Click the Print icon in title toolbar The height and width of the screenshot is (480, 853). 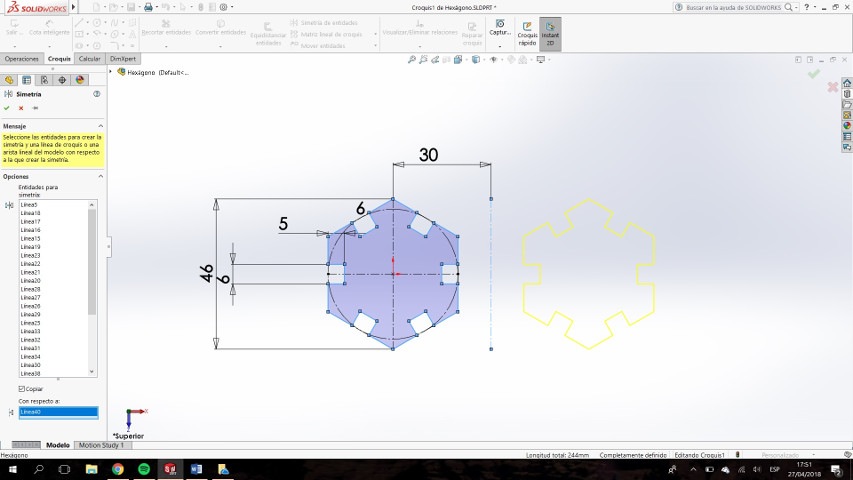point(147,7)
